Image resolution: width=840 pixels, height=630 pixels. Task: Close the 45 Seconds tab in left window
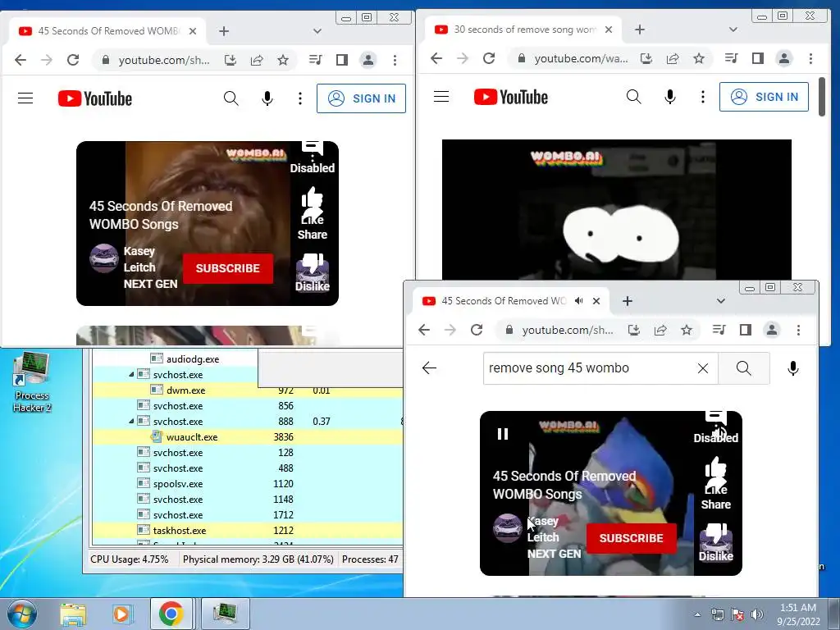pyautogui.click(x=193, y=31)
